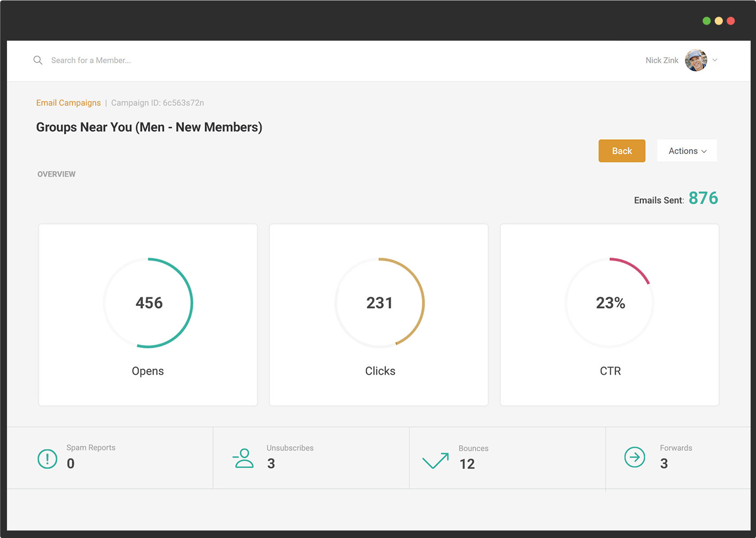756x538 pixels.
Task: Click the Forwards circled arrow icon
Action: 635,457
